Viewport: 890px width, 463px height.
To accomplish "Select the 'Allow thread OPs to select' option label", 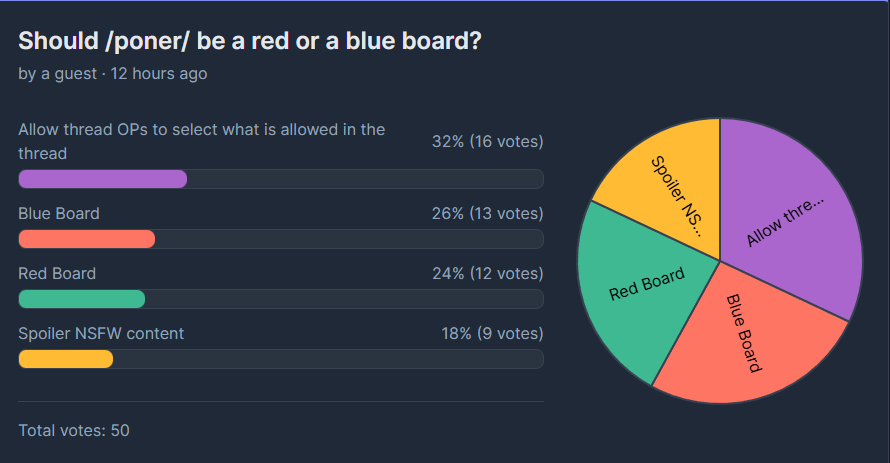I will point(201,141).
